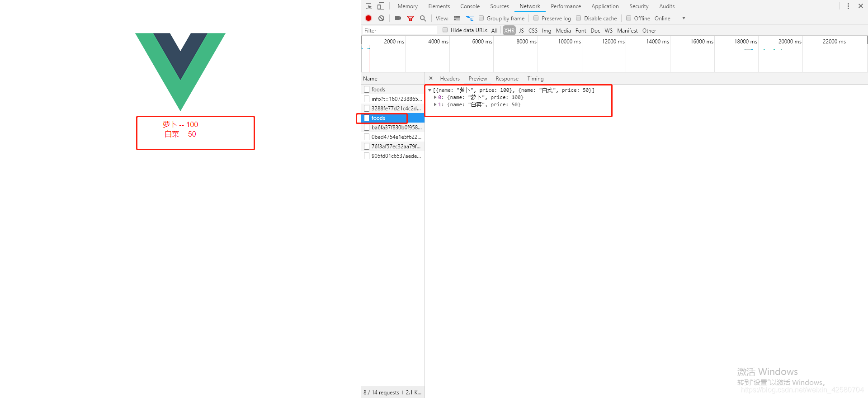
Task: Clear the network log icon
Action: pos(382,18)
